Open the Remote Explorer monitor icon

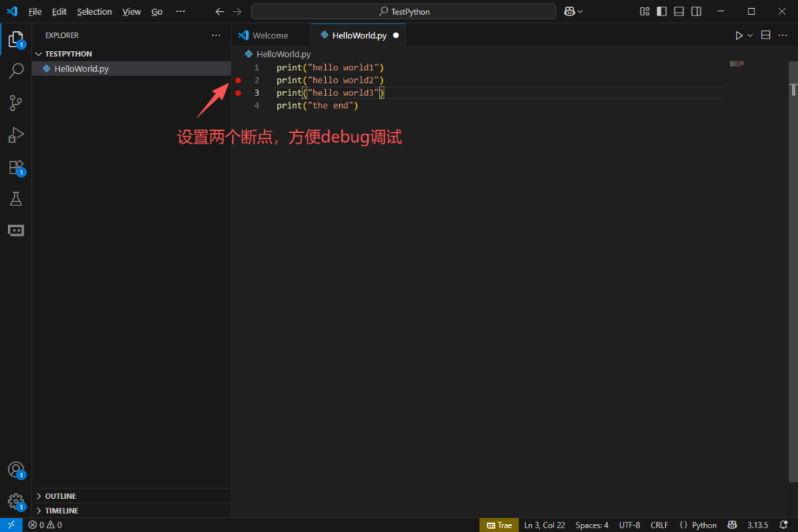[16, 231]
